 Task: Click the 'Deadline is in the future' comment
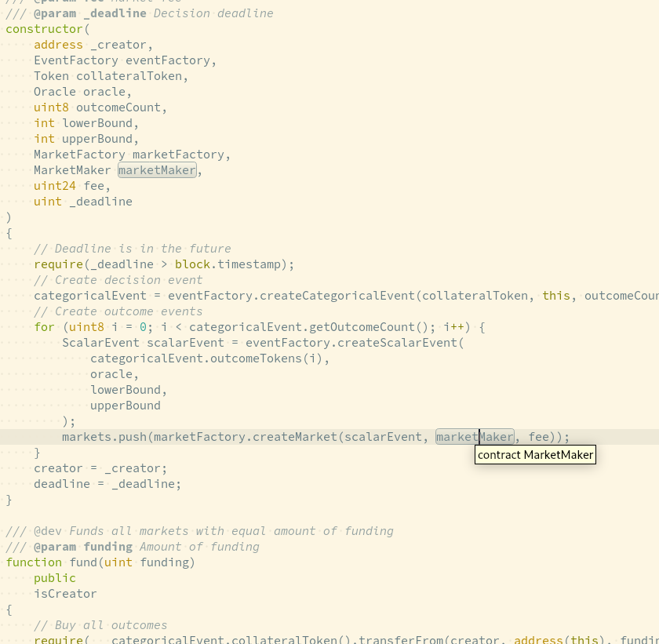[x=133, y=249]
